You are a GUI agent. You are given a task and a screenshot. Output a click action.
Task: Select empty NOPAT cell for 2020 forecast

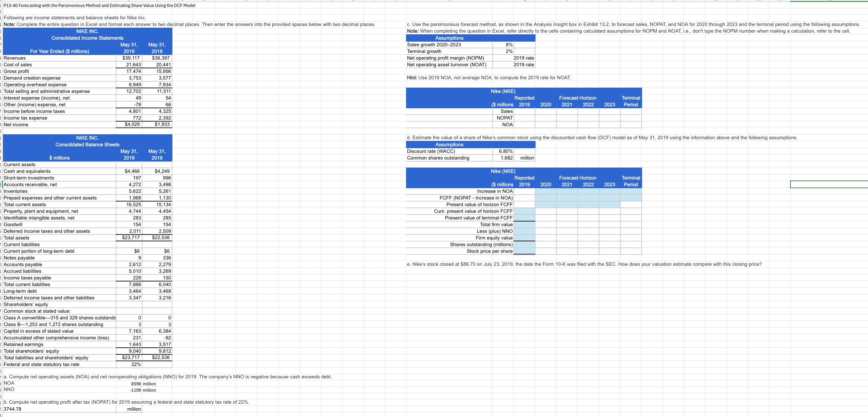545,118
